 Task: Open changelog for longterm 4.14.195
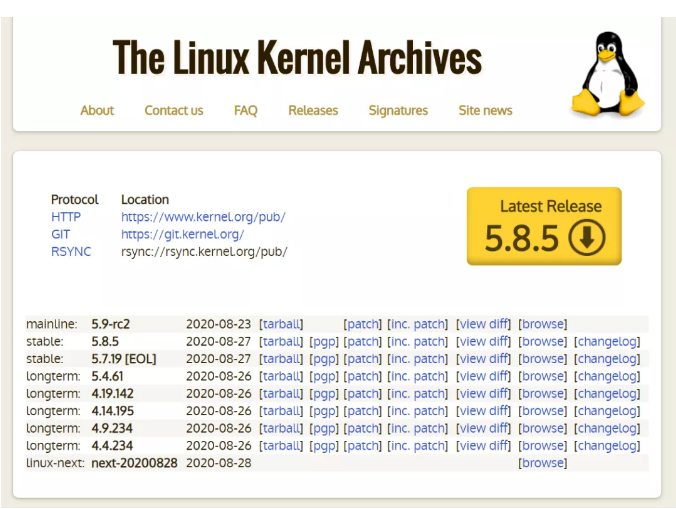(607, 411)
